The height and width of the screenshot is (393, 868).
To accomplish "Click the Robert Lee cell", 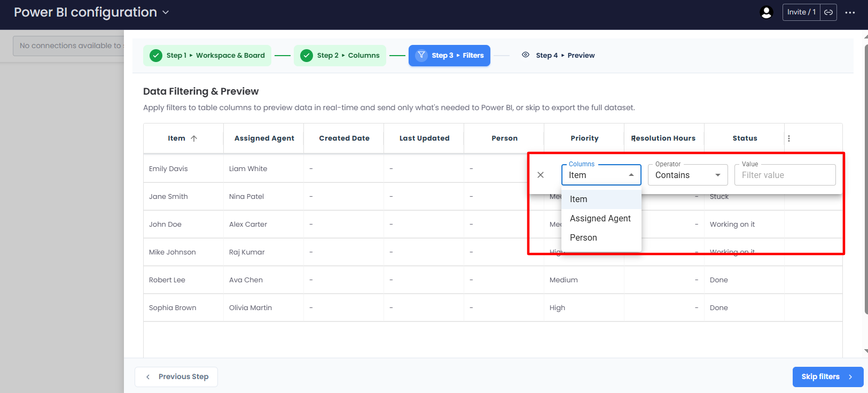I will [183, 280].
